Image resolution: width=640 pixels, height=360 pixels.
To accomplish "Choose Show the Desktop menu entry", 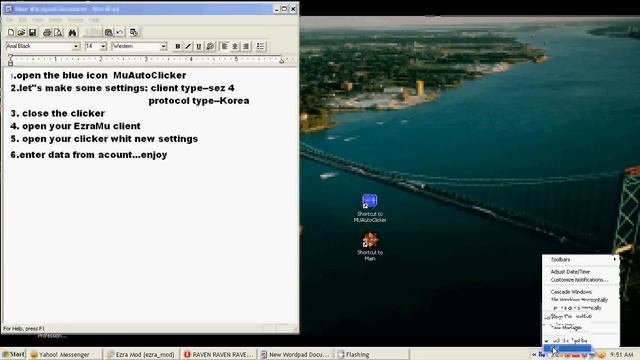I will tap(580, 316).
